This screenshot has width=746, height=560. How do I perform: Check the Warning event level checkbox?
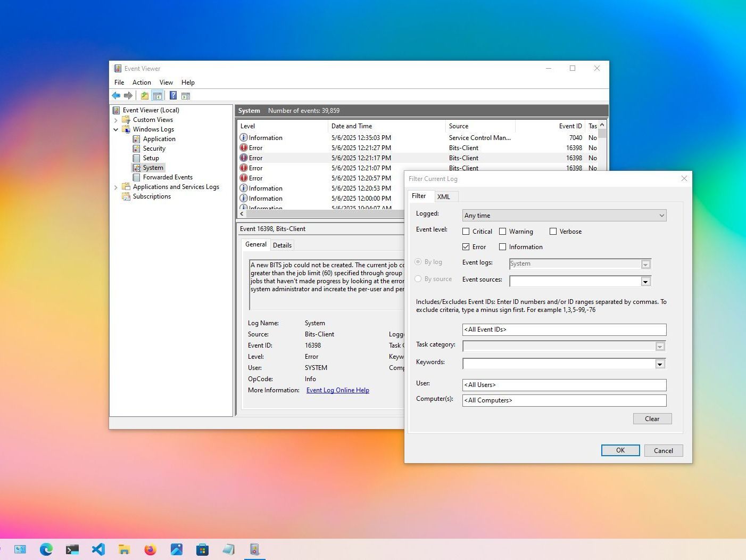pyautogui.click(x=502, y=232)
